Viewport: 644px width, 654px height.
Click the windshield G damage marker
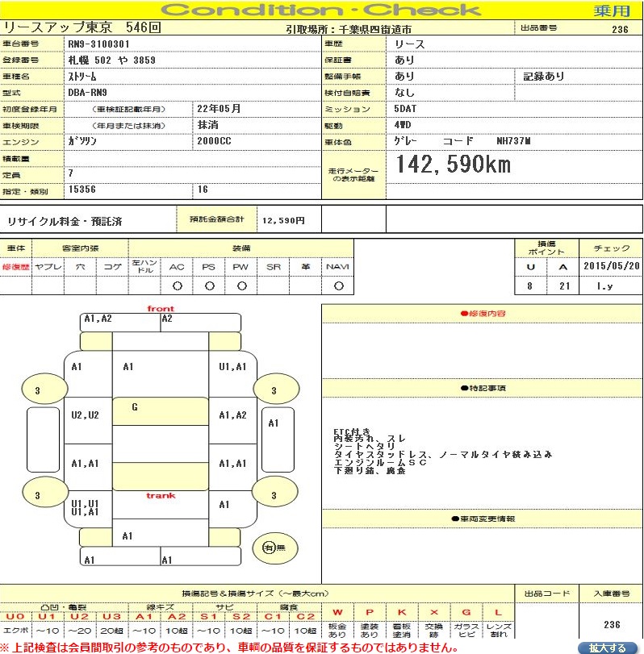click(x=134, y=408)
